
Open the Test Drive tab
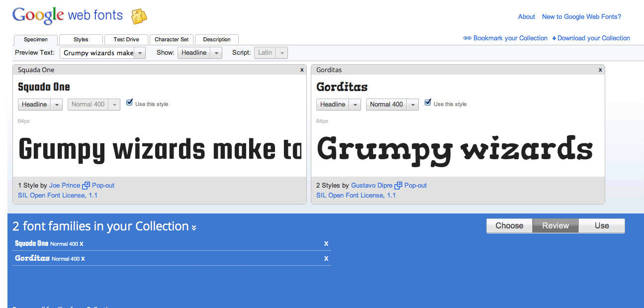[x=126, y=39]
